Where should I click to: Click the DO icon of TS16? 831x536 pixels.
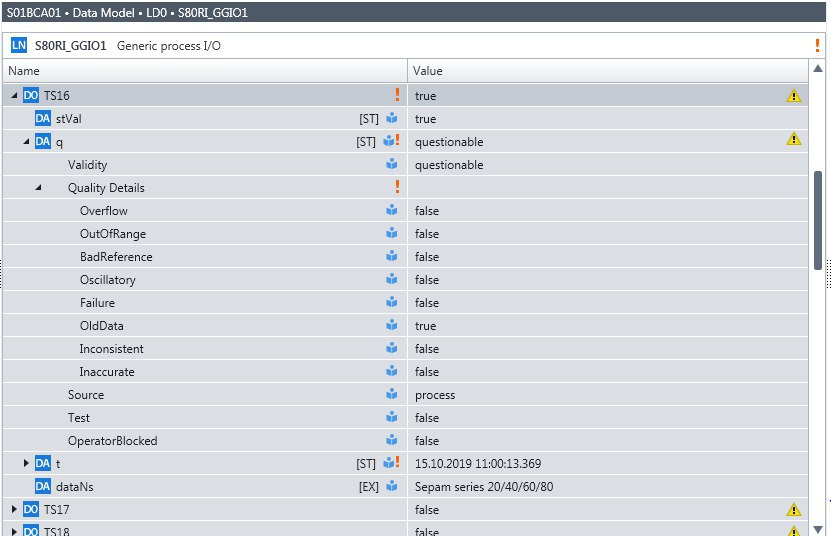coord(31,95)
